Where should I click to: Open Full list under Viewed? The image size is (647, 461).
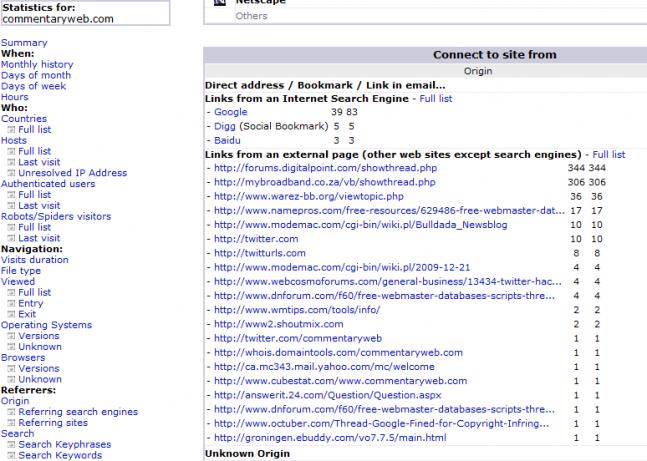pyautogui.click(x=35, y=293)
